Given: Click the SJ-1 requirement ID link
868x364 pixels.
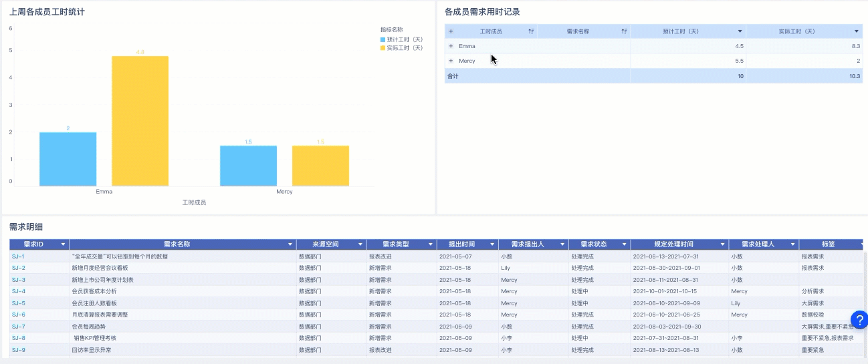Looking at the screenshot, I should (x=18, y=256).
